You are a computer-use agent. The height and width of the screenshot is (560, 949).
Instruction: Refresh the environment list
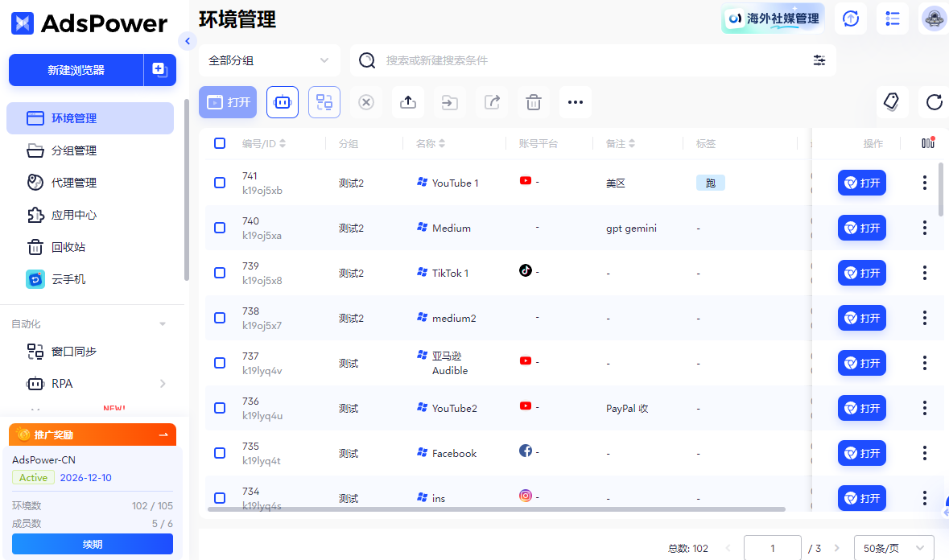(x=934, y=101)
